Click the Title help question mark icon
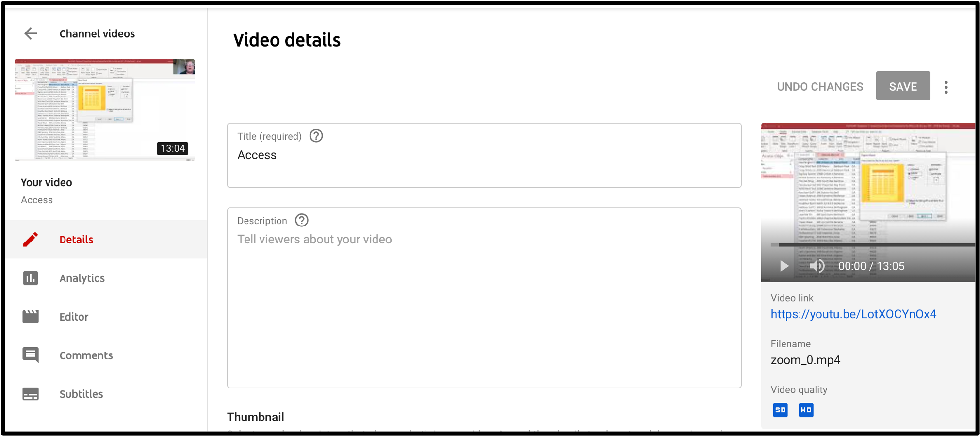Viewport: 980px width, 436px height. click(x=316, y=136)
